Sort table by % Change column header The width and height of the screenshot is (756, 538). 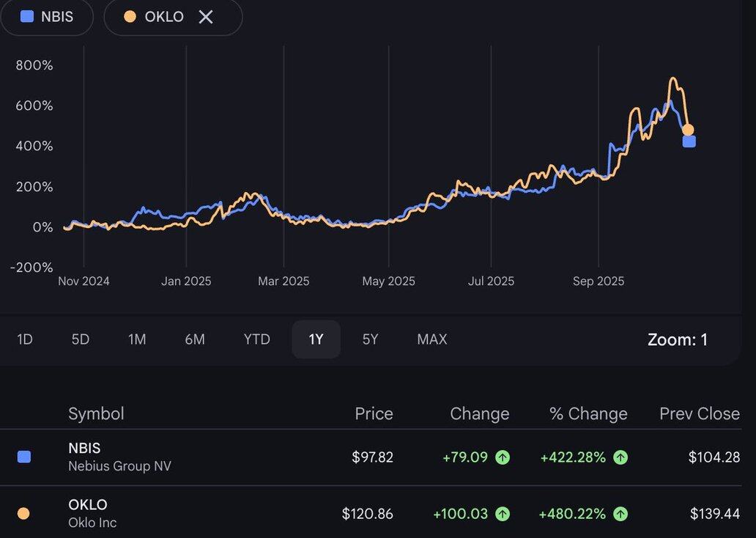588,413
